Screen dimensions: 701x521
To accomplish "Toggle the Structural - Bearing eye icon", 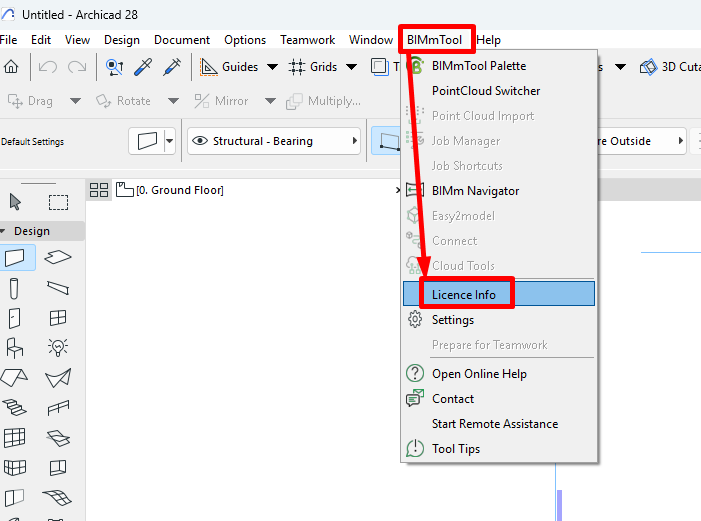I will tap(200, 141).
